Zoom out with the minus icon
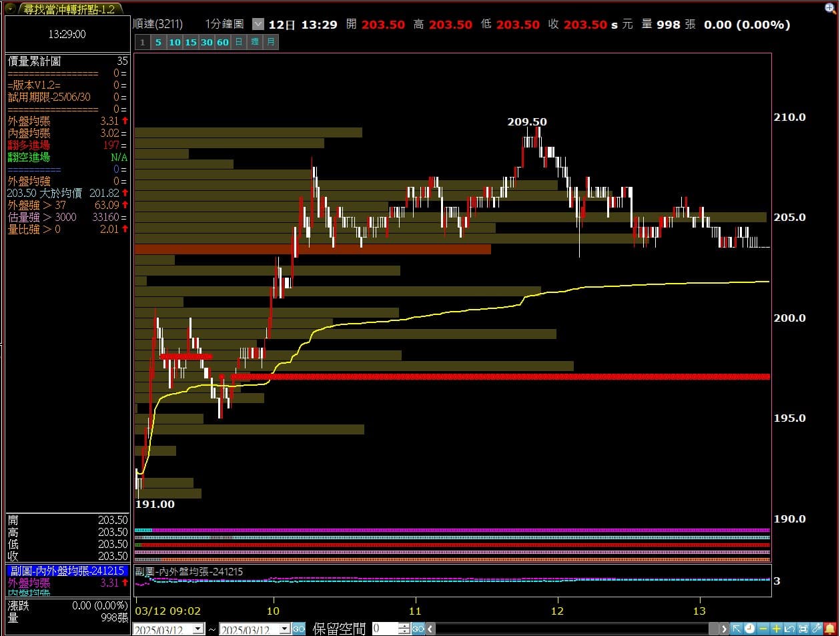 (763, 629)
